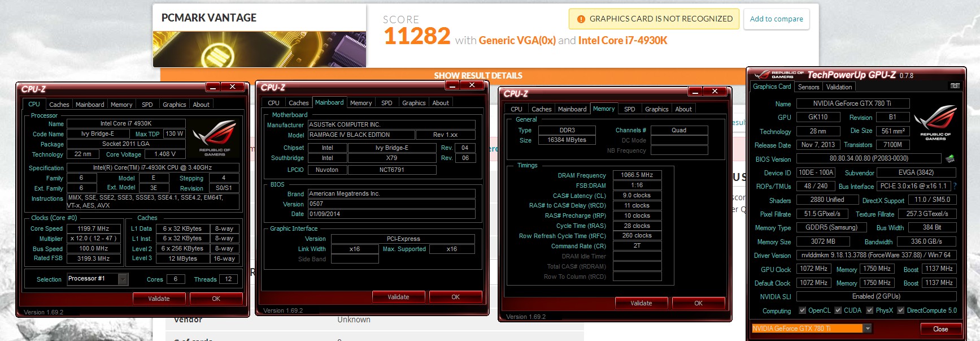980x341 pixels.
Task: Click the PCMark score 11282
Action: [x=417, y=36]
